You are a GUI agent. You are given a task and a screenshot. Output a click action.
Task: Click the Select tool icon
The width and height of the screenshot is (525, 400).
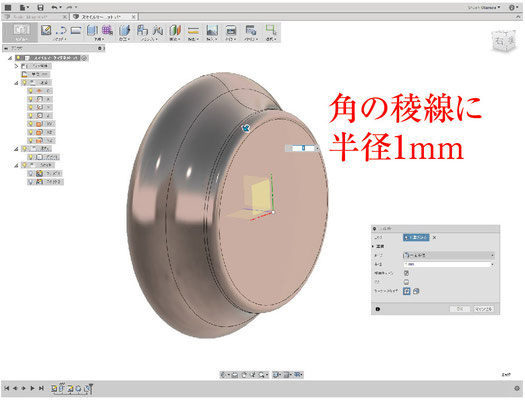pos(271,30)
